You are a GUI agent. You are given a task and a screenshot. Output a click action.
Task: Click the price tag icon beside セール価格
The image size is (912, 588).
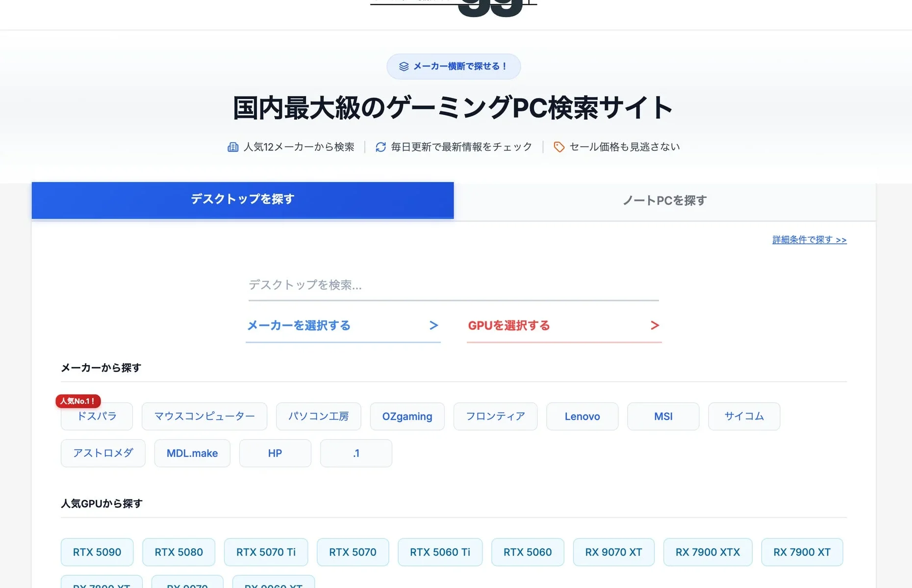tap(559, 147)
